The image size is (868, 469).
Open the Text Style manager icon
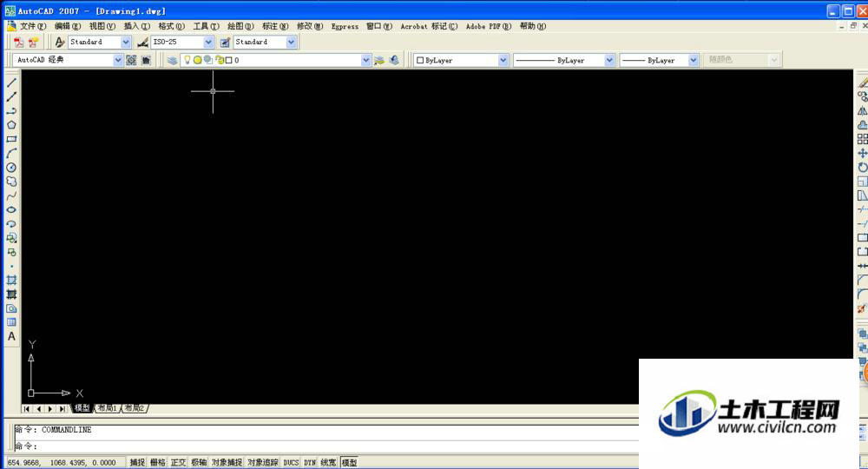coord(60,42)
